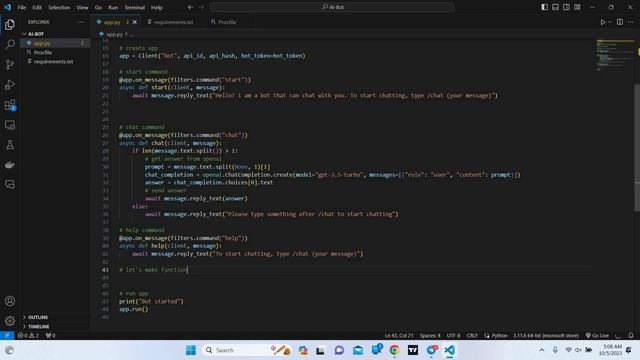Go forward with navigation arrow
Screen dimensions: 640x360
pos(202,7)
